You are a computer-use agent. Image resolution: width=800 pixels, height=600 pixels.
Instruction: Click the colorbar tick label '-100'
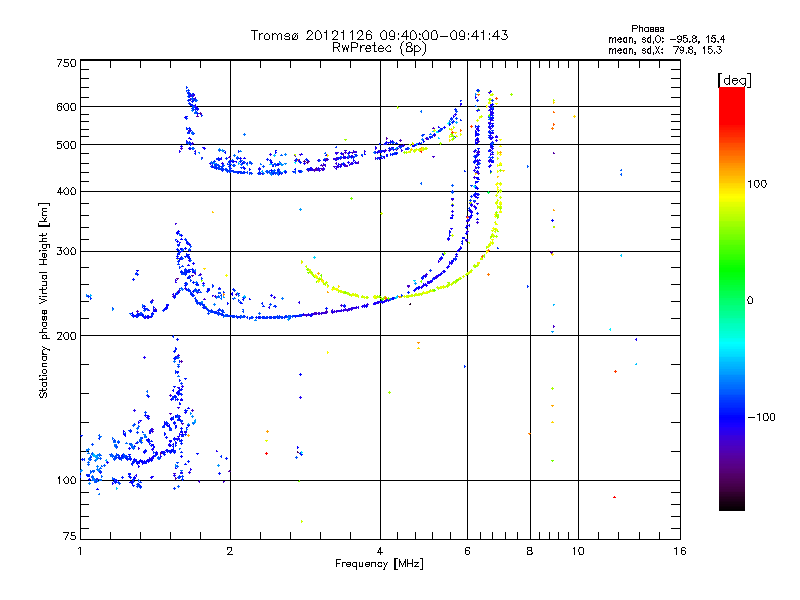761,417
